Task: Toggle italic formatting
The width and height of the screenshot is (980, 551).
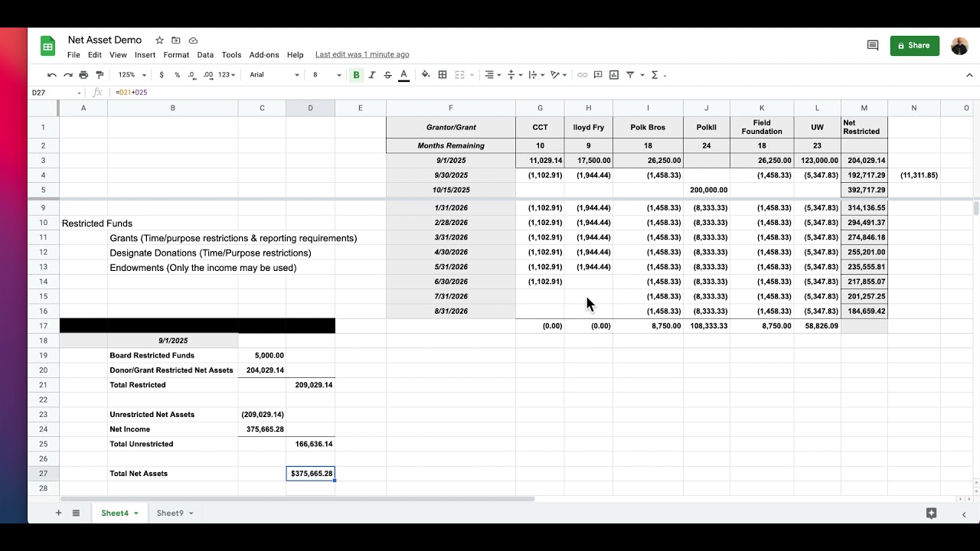Action: tap(372, 75)
